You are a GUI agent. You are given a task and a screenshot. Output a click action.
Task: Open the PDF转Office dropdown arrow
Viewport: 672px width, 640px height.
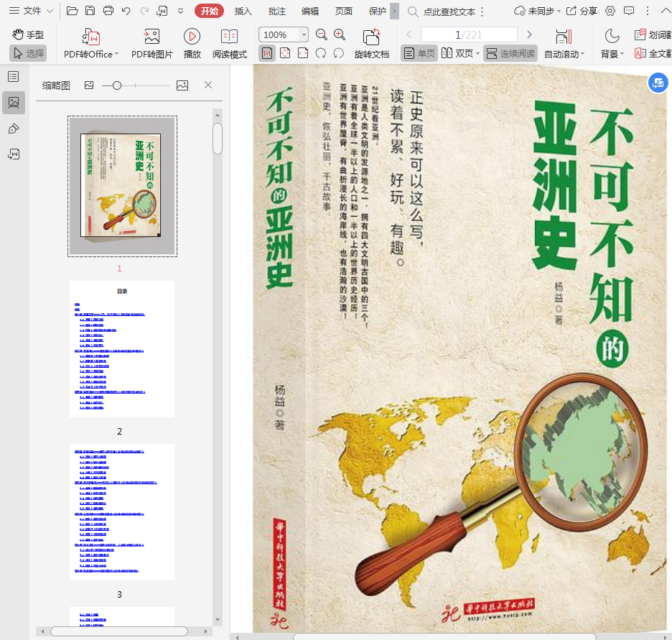point(117,55)
